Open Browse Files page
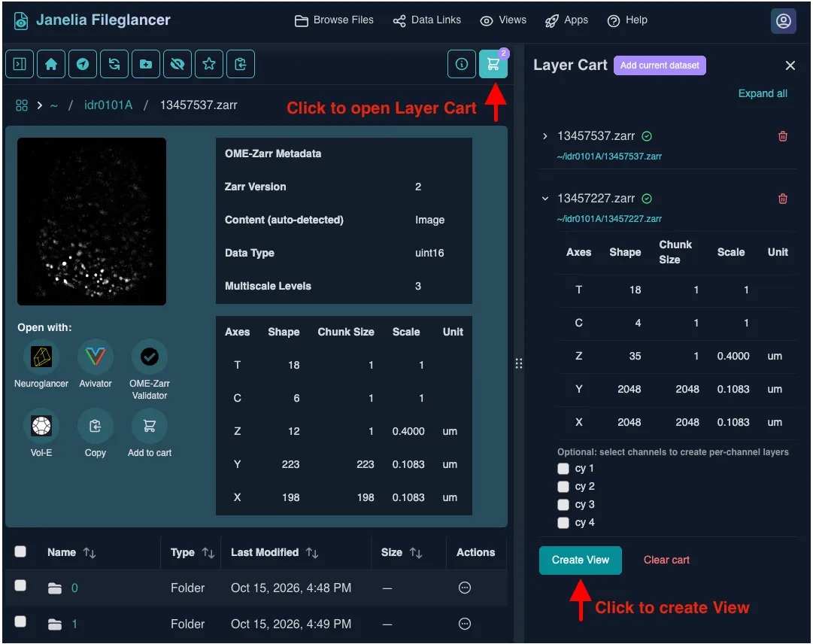The image size is (813, 644). click(334, 20)
